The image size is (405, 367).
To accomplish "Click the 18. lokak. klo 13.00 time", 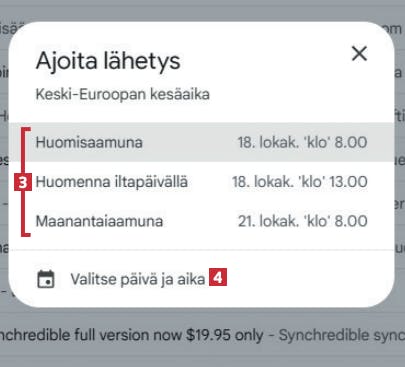I will pyautogui.click(x=300, y=182).
